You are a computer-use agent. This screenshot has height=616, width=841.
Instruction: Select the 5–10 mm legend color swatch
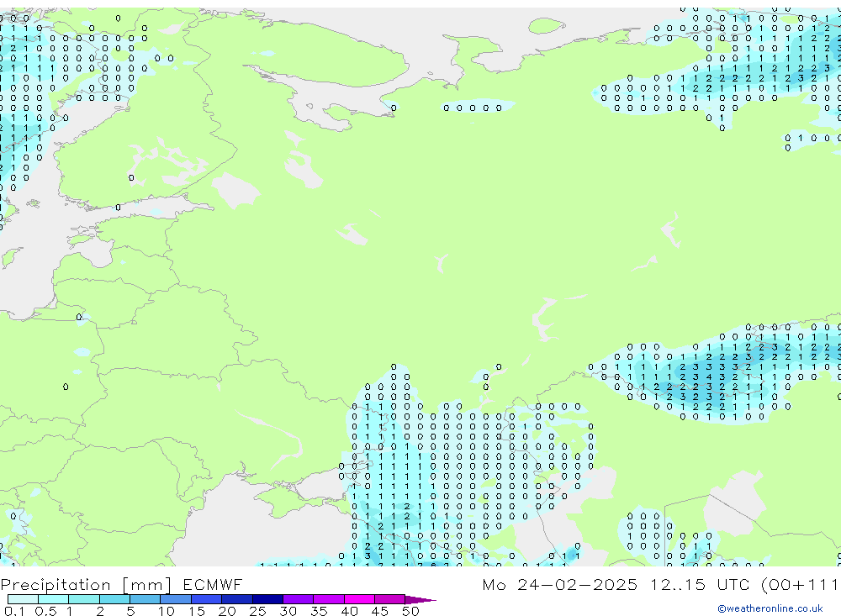145,599
